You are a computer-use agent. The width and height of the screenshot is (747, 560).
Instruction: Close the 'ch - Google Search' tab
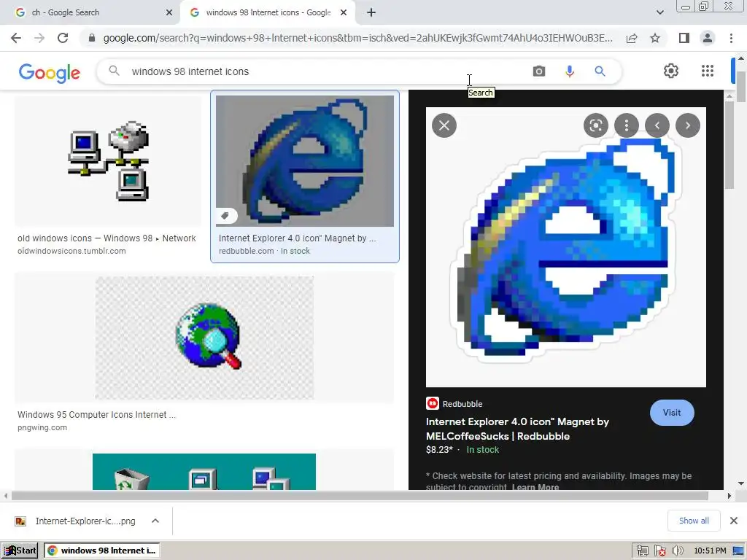tap(169, 12)
